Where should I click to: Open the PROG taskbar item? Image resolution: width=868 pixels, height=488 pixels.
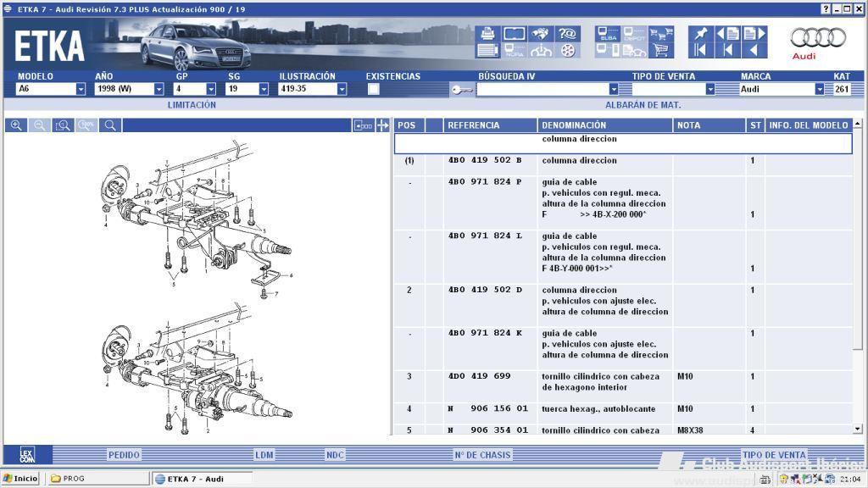coord(100,479)
